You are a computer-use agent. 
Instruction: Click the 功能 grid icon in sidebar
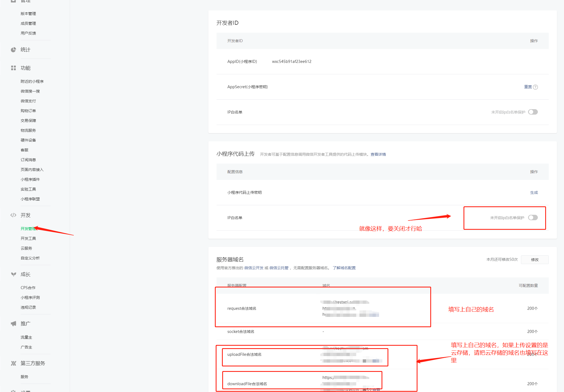click(13, 68)
